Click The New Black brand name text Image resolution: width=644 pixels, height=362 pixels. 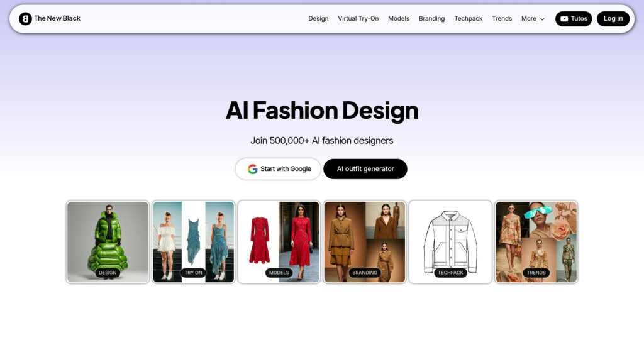pos(57,18)
